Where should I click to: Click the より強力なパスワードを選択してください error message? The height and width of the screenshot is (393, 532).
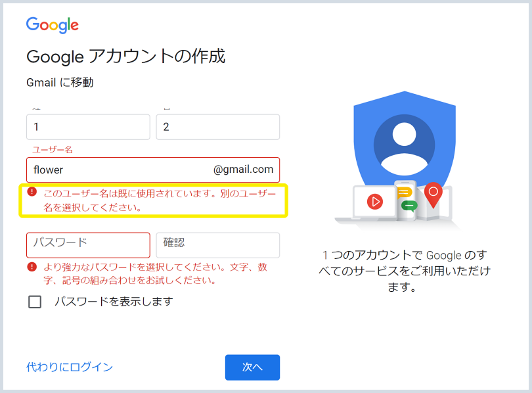click(156, 273)
